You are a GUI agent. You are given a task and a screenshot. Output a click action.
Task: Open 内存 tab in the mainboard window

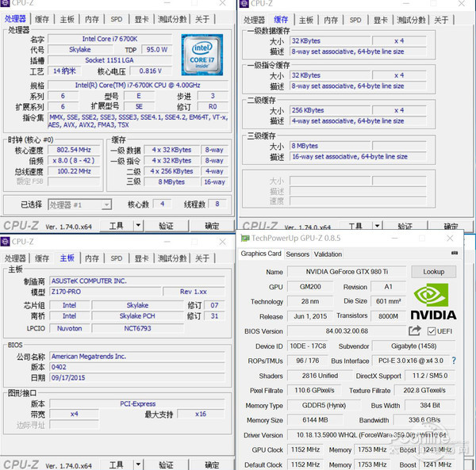coord(92,258)
